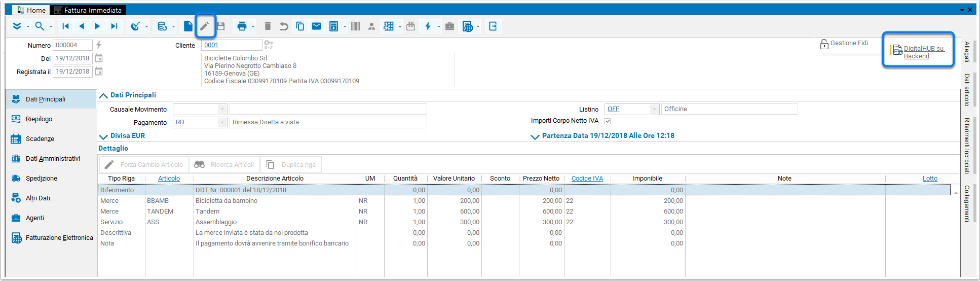This screenshot has height=281, width=980.
Task: Open the Allegati vertical side tab
Action: [967, 52]
